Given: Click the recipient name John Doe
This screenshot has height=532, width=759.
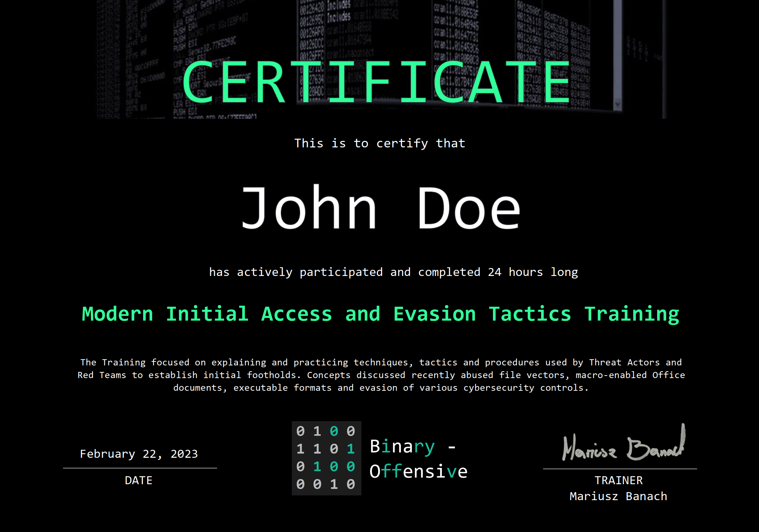Looking at the screenshot, I should [381, 208].
